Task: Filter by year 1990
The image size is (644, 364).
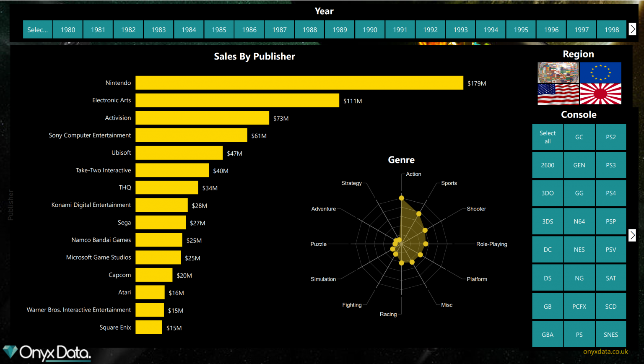Action: click(x=370, y=29)
